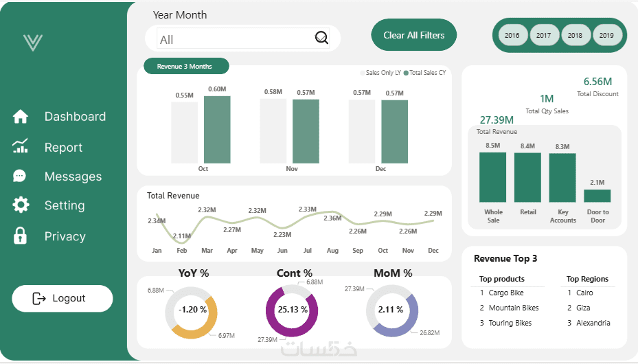Click the Top Regions column header

coord(587,279)
